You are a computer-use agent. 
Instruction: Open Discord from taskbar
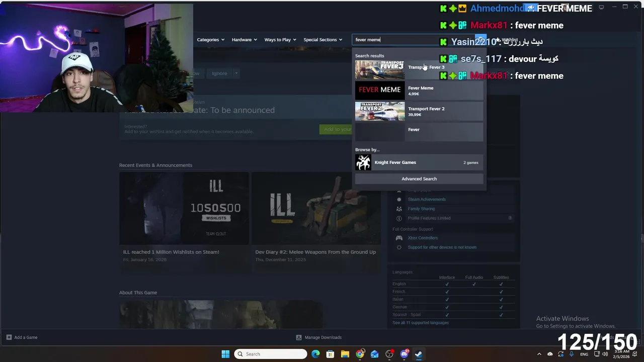pos(404,354)
